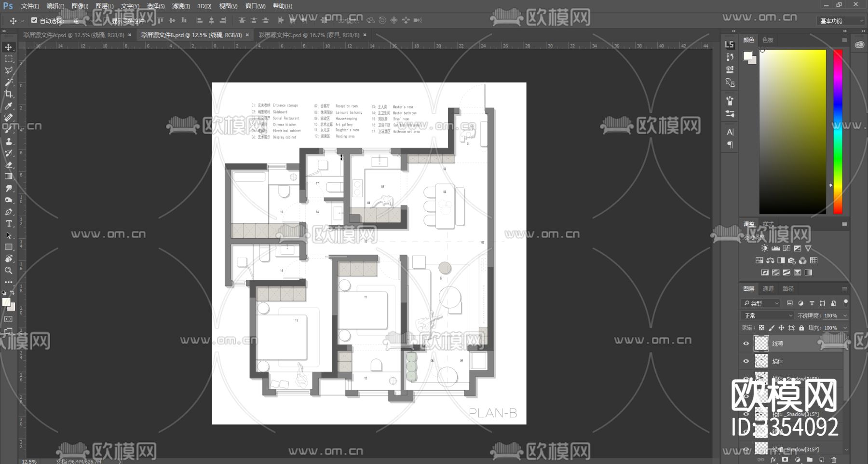The height and width of the screenshot is (464, 868).
Task: Hide the 墙体 layer
Action: [746, 361]
